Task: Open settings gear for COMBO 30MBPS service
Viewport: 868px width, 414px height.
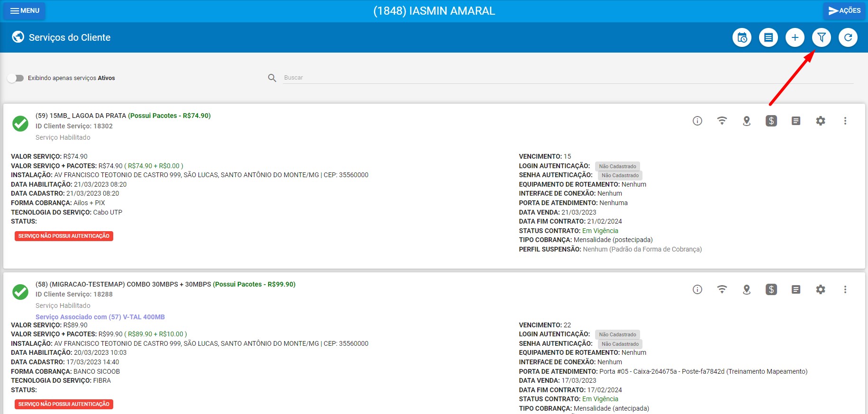Action: coord(821,289)
